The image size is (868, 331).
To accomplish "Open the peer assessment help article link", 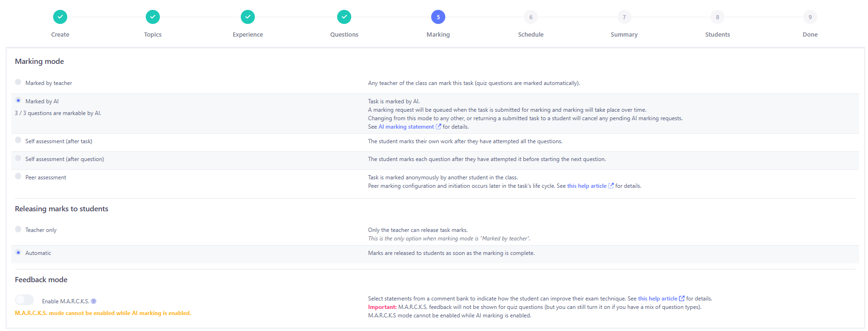I will click(x=587, y=186).
